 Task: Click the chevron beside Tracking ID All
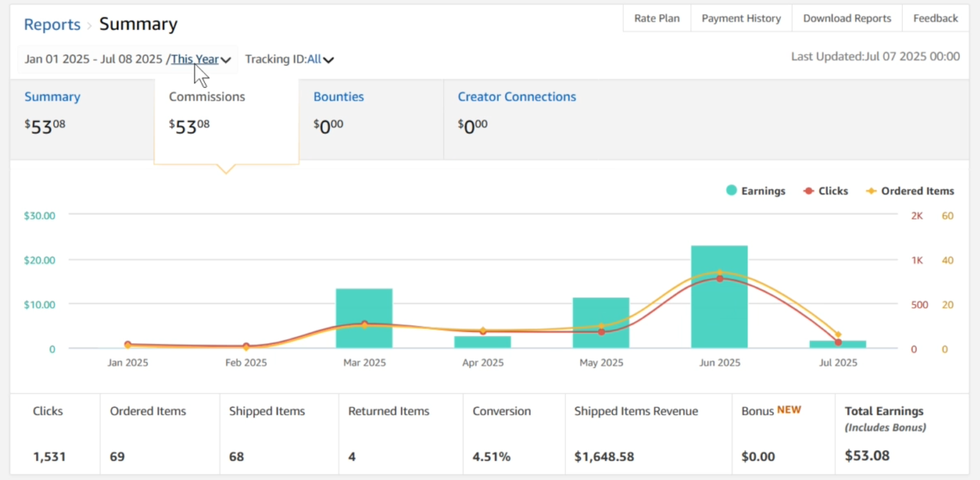pos(329,60)
